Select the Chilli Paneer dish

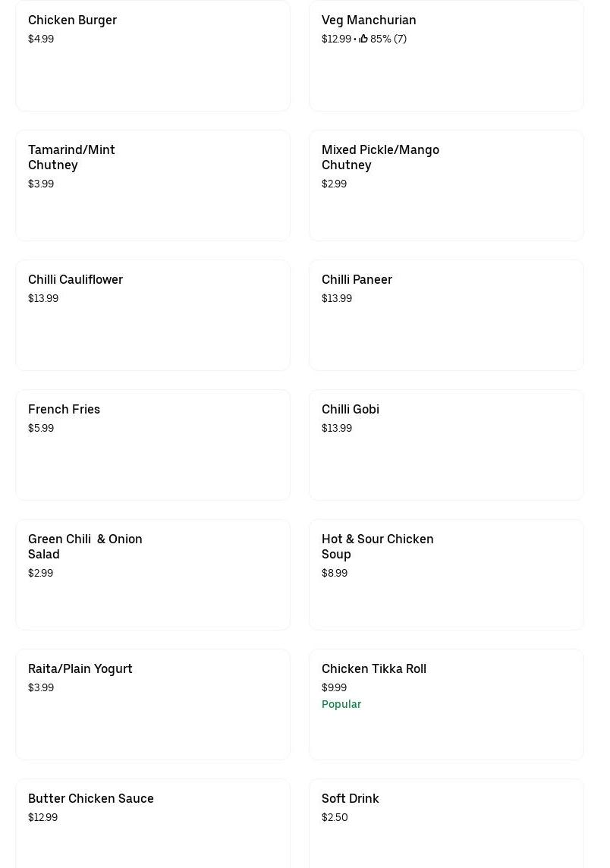coord(446,316)
